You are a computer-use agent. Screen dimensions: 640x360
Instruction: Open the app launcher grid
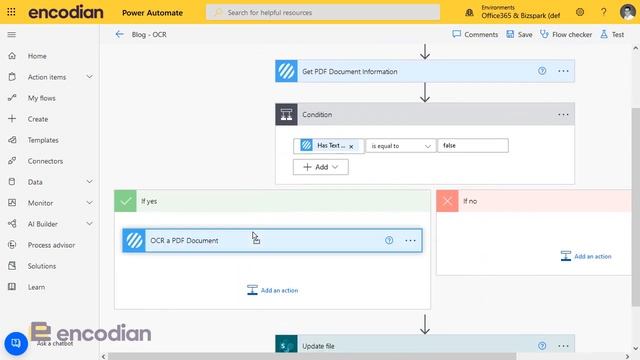coord(11,12)
